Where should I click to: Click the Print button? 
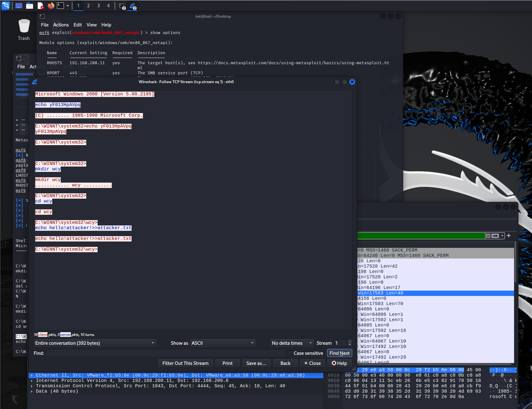[x=228, y=363]
